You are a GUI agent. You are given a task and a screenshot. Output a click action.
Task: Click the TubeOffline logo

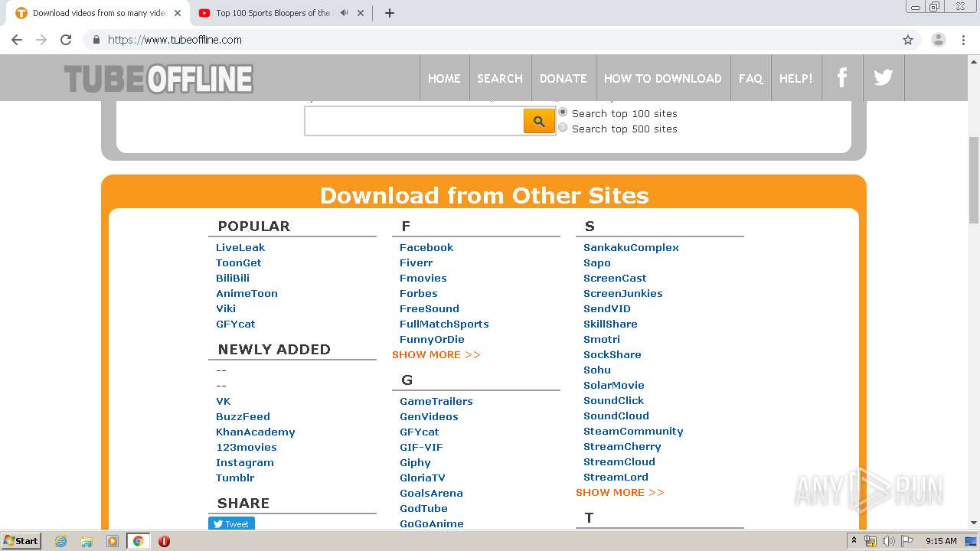tap(158, 79)
